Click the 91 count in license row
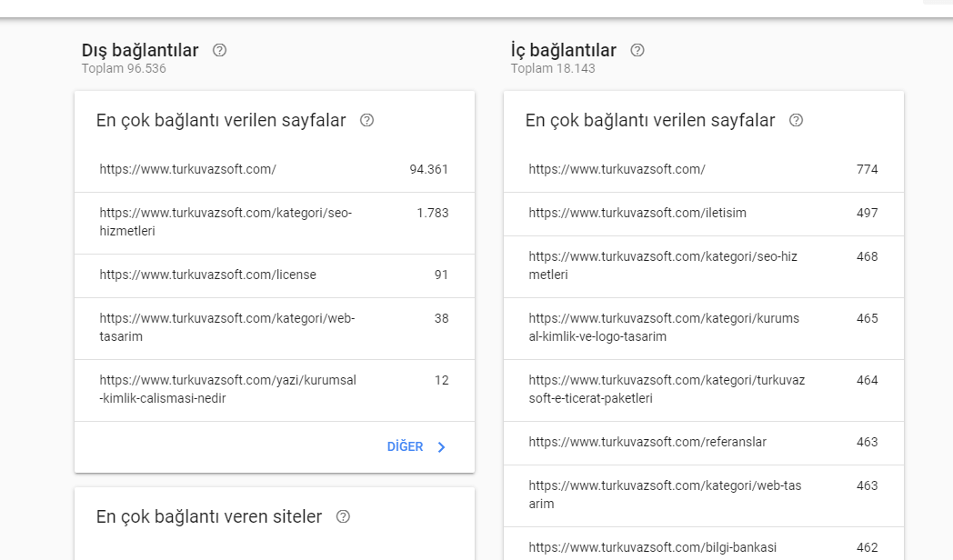The image size is (953, 560). point(441,275)
